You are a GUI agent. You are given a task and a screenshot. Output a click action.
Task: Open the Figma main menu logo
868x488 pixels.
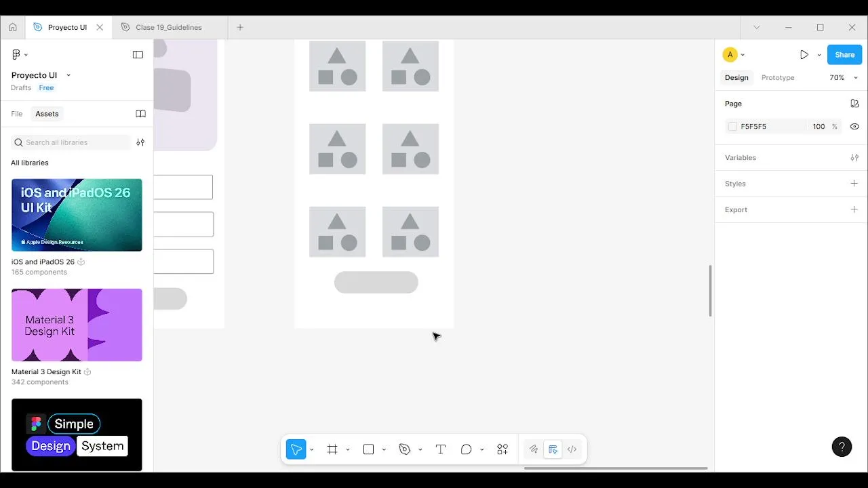click(x=16, y=54)
